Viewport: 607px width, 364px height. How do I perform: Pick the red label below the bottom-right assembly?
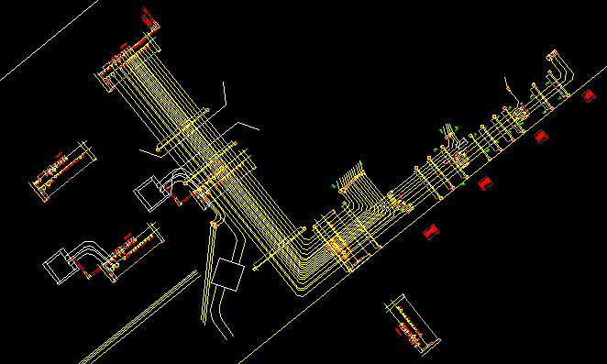(x=398, y=332)
